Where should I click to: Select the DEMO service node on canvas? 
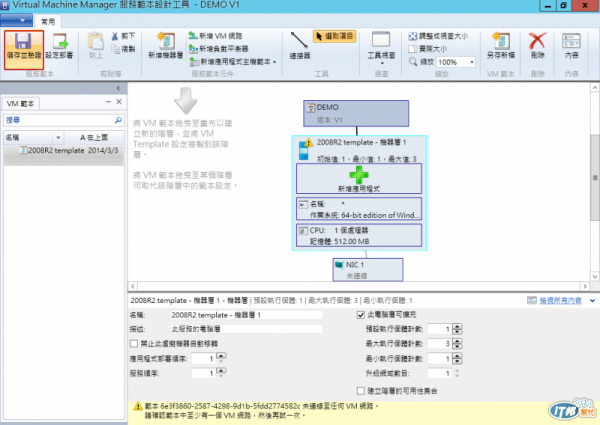(x=356, y=113)
